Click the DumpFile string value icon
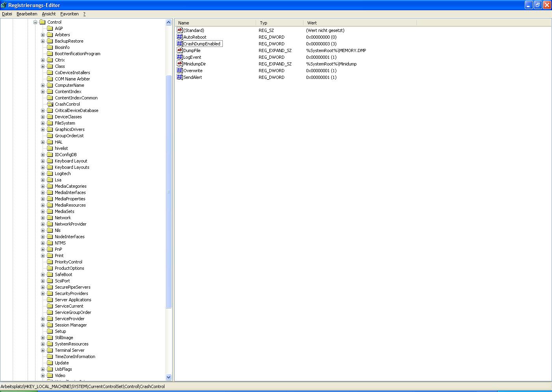The image size is (552, 392). coord(180,50)
